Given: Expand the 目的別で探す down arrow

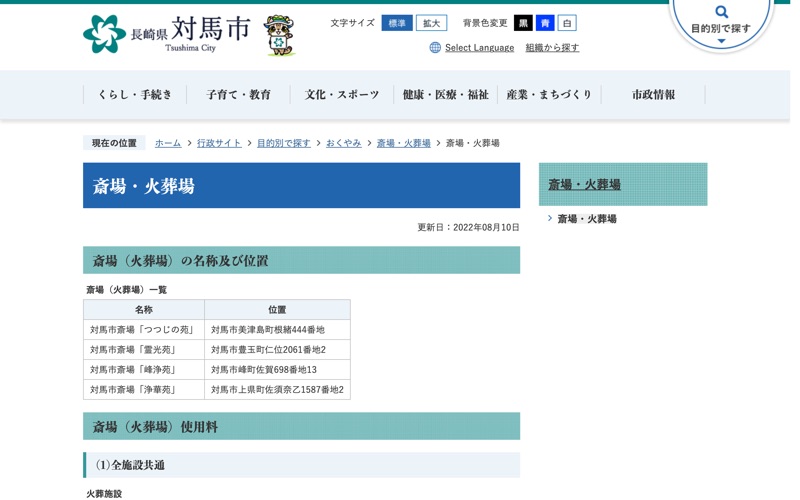Looking at the screenshot, I should click(x=721, y=41).
